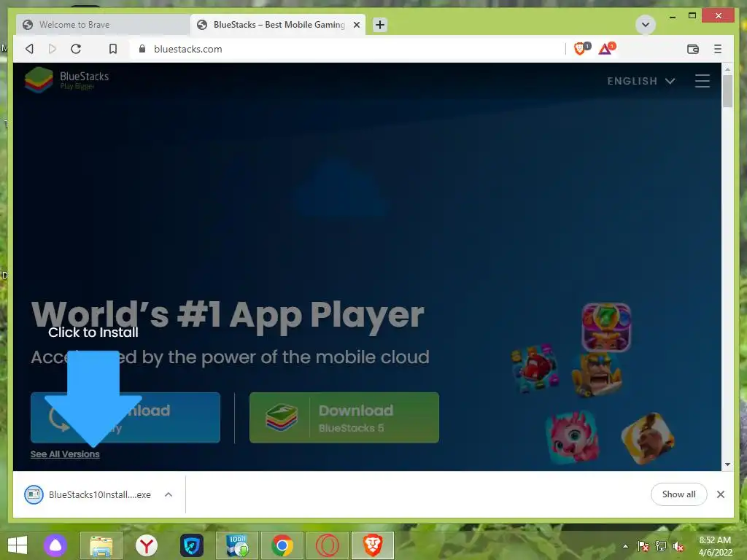Click the scrollbar up arrow
Image resolution: width=747 pixels, height=560 pixels.
727,69
